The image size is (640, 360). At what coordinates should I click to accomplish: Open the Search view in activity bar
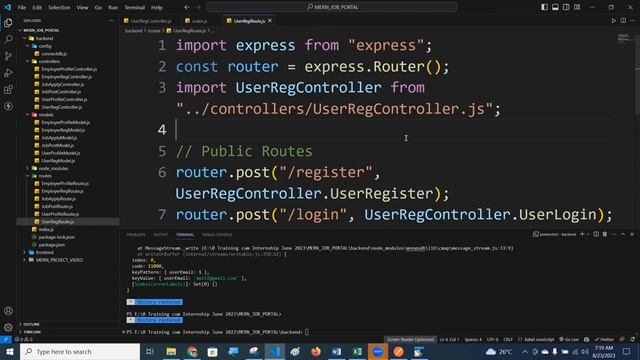tap(8, 40)
